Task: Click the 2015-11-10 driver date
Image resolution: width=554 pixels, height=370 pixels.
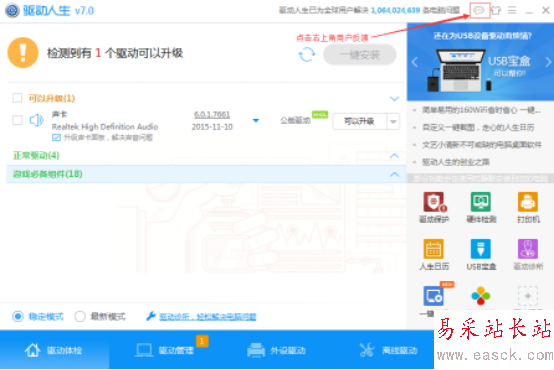Action: click(x=212, y=127)
